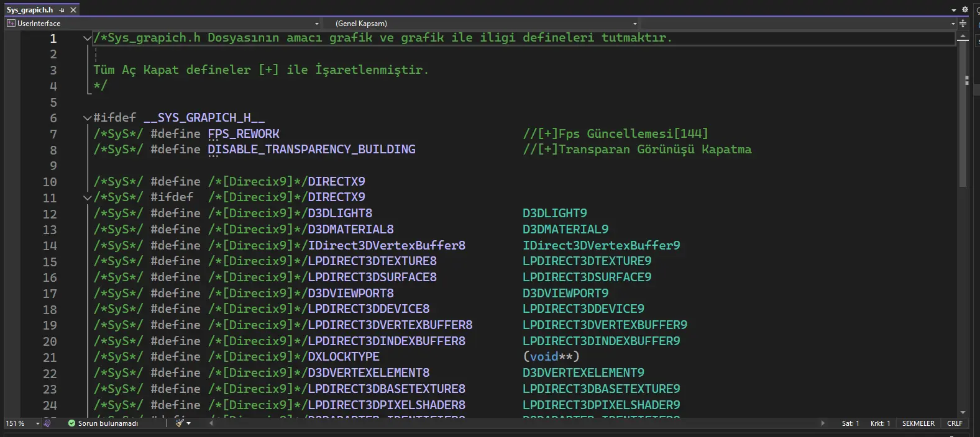Select the Sys_grapich.h editor tab
Screen dimensions: 980x437
click(30, 10)
